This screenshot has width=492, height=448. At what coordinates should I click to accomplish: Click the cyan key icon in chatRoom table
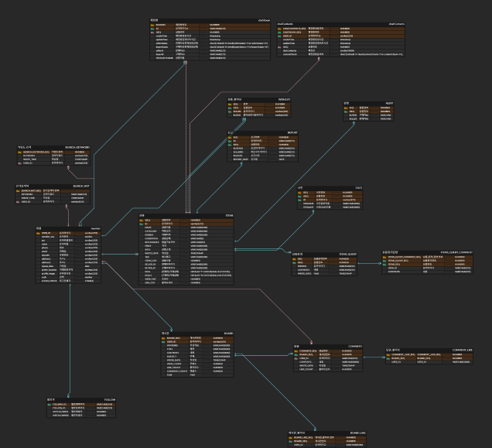pos(152,29)
